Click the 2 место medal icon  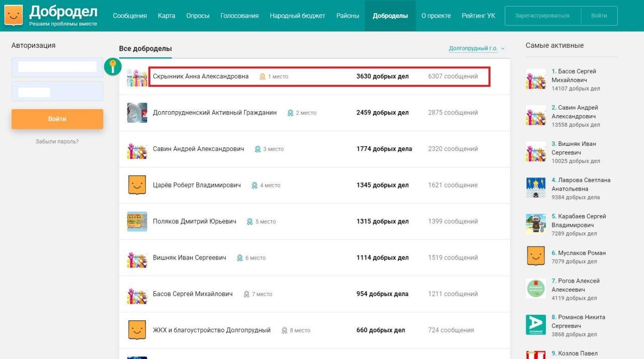(x=290, y=113)
